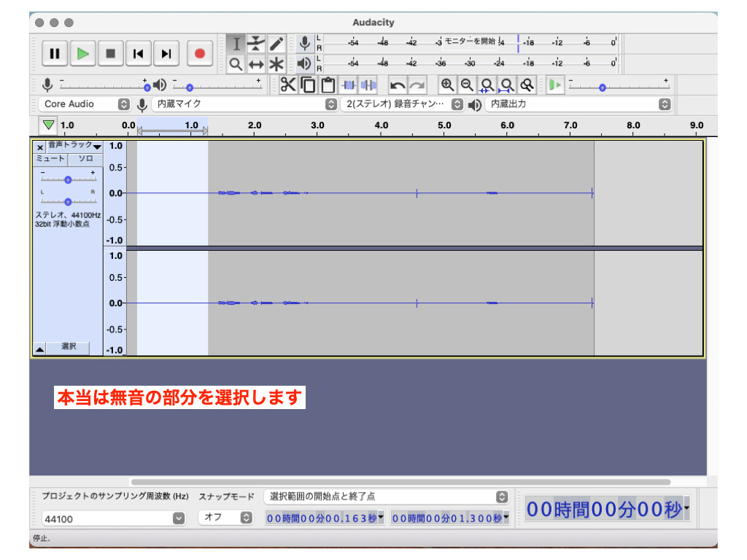
Task: Undo the last action
Action: (x=398, y=85)
